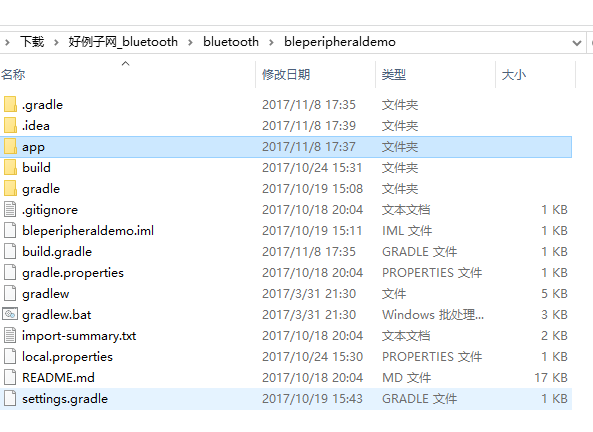Sort files by the 修改日期 column header
Screen dimensions: 593x432
(286, 74)
